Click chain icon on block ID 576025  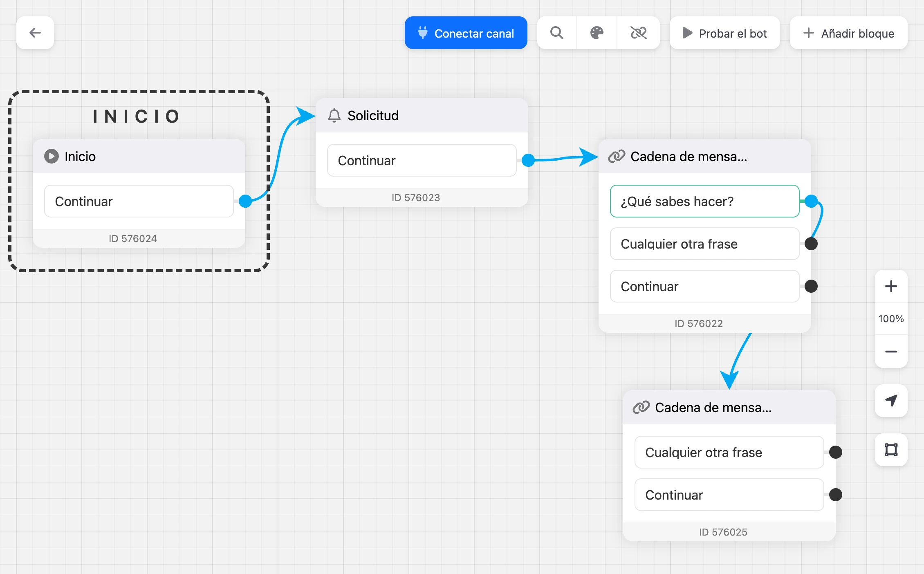coord(641,407)
